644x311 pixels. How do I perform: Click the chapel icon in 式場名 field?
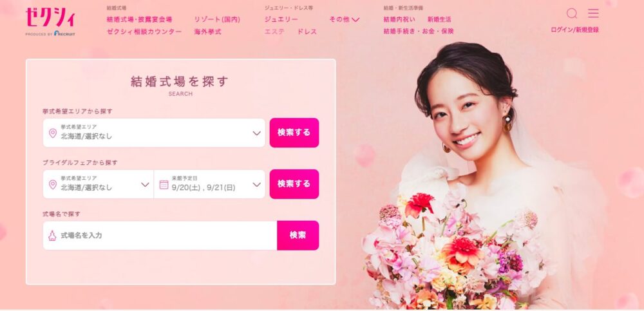coord(52,236)
